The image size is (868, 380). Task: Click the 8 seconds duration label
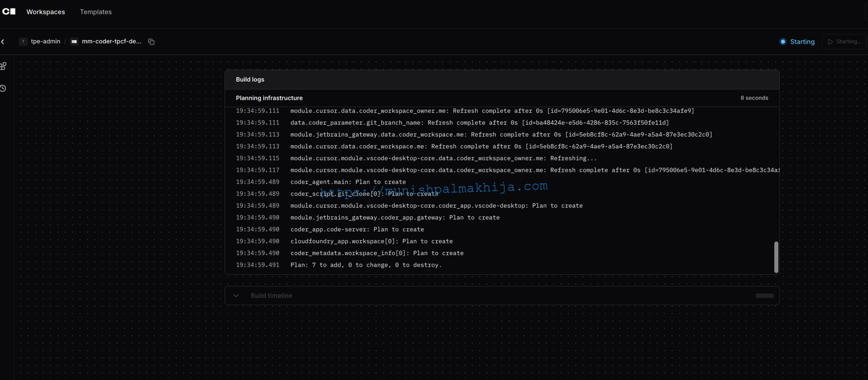pos(754,98)
